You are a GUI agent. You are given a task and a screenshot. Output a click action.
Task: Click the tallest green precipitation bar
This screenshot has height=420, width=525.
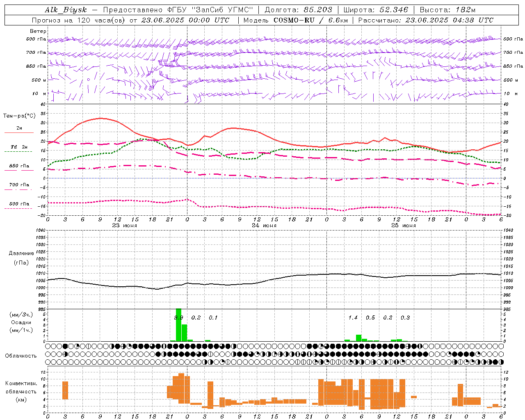point(178,325)
